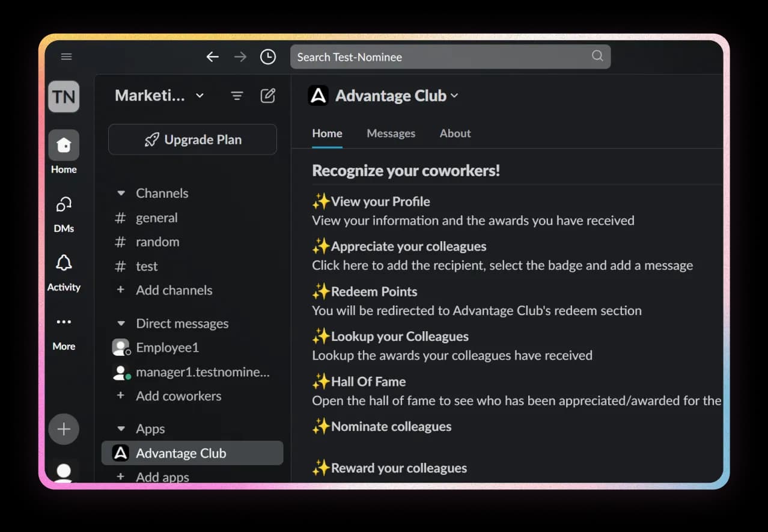Click the plus icon beside Add channels
768x532 pixels.
(121, 290)
